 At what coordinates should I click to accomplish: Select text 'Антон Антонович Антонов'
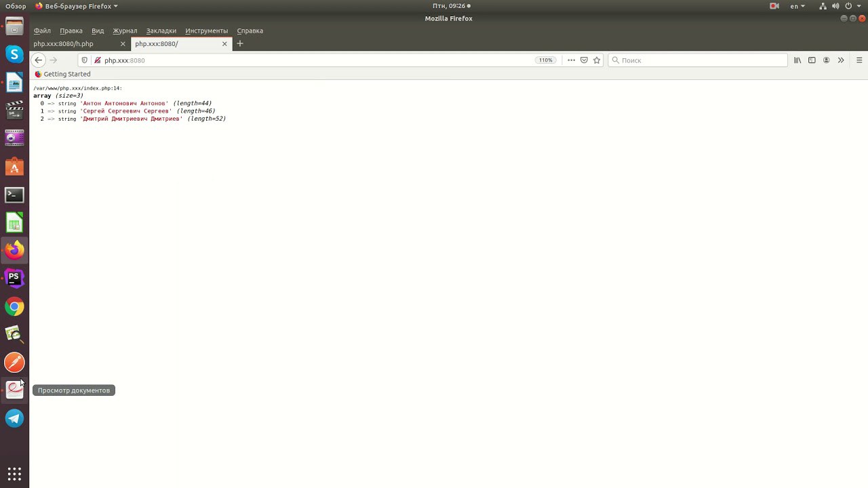coord(125,104)
